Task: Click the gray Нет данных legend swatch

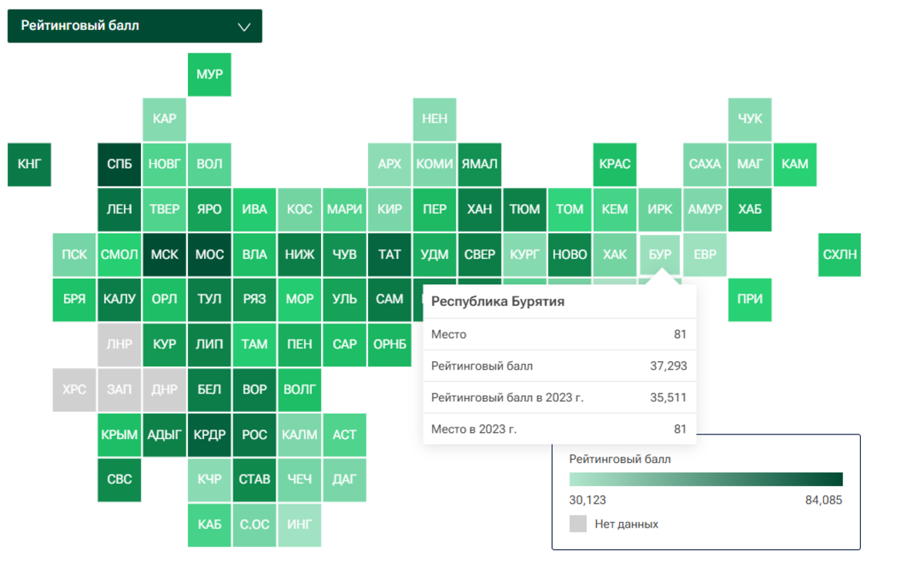Action: (x=578, y=524)
